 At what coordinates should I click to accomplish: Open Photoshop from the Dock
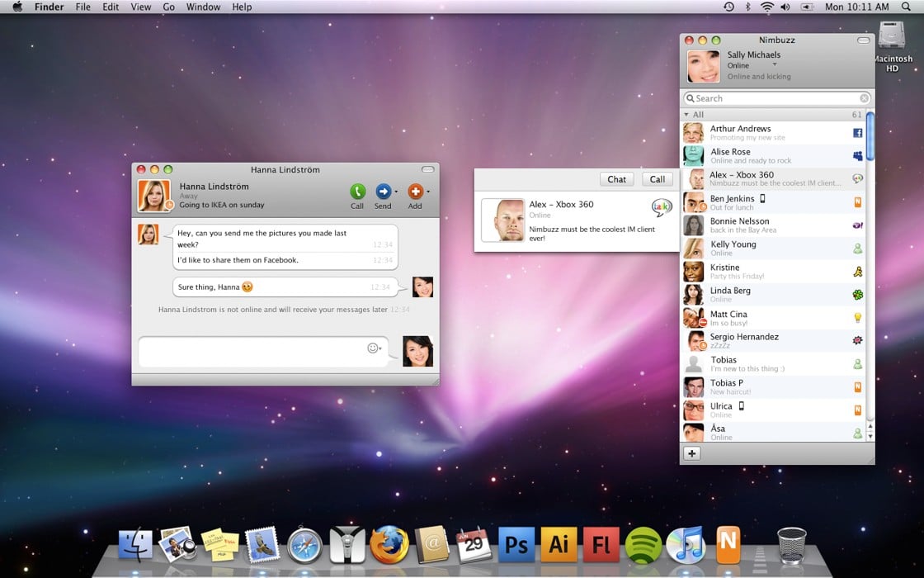[x=516, y=544]
